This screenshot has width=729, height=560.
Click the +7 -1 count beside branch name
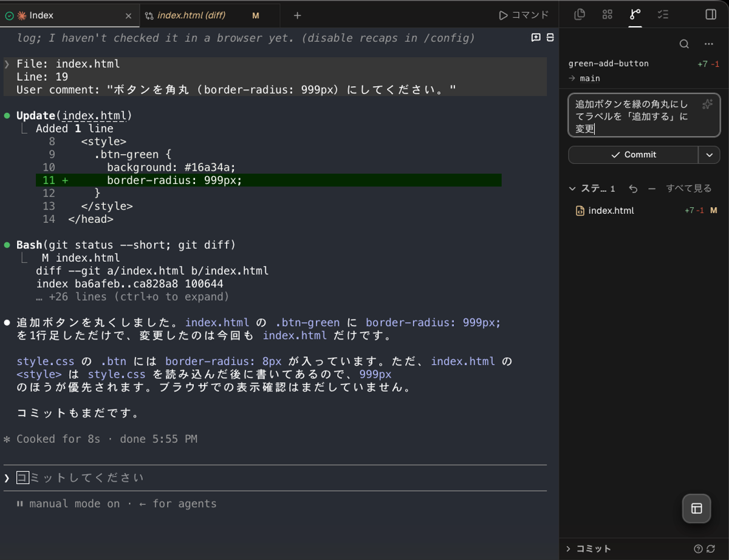click(708, 64)
